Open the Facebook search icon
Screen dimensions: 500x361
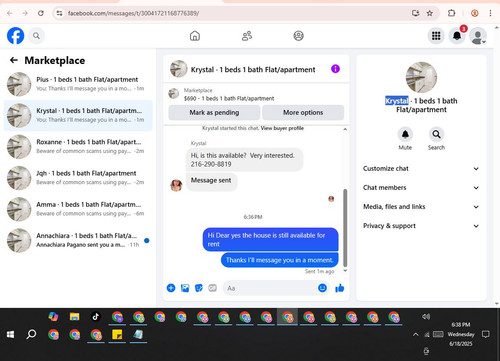36,36
